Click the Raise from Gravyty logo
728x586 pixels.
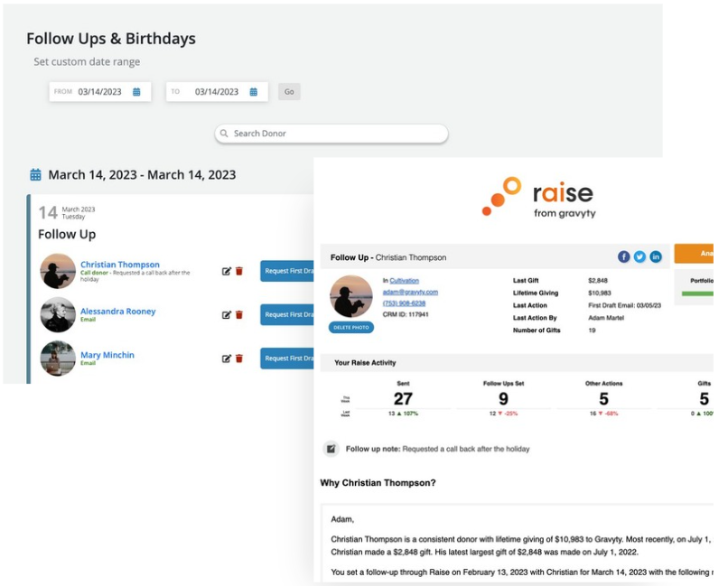tap(538, 198)
